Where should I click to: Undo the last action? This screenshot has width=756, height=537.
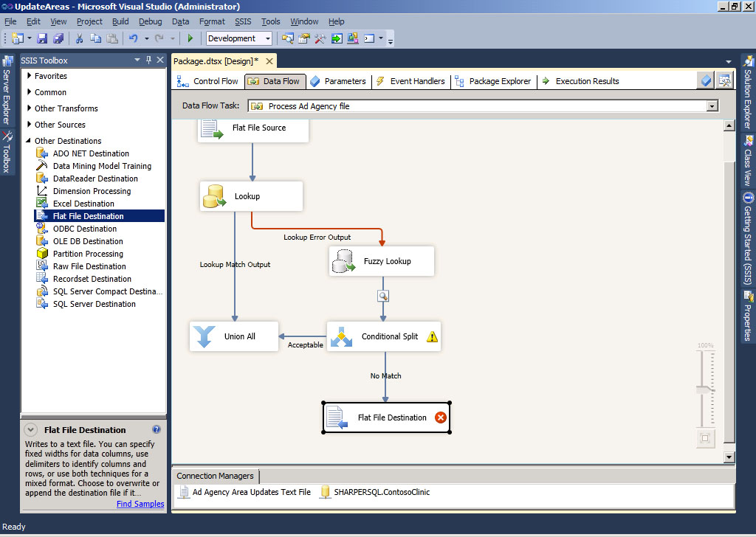[x=134, y=38]
